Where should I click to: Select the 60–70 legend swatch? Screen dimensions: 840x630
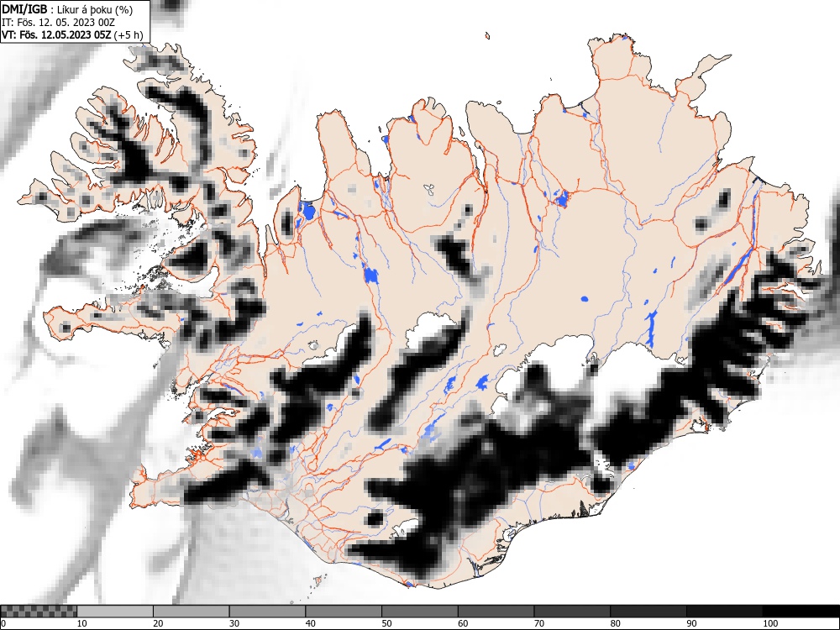[496, 612]
